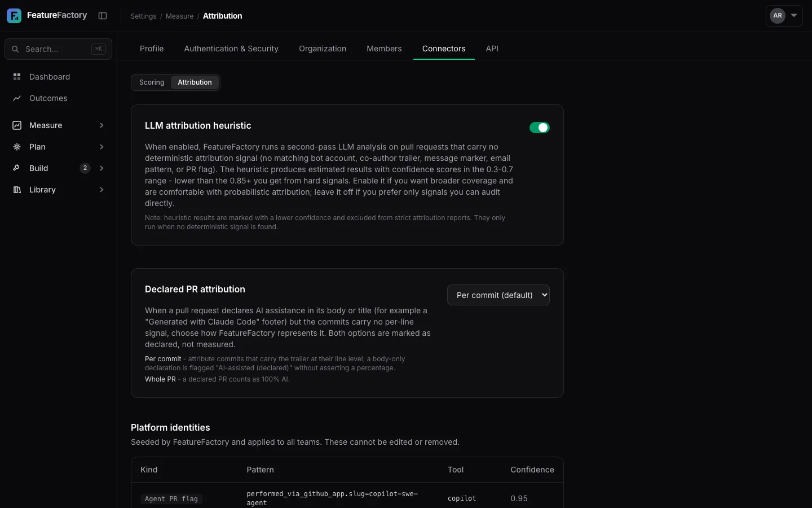This screenshot has width=812, height=508.
Task: Expand the Measure section chevron
Action: [x=101, y=125]
